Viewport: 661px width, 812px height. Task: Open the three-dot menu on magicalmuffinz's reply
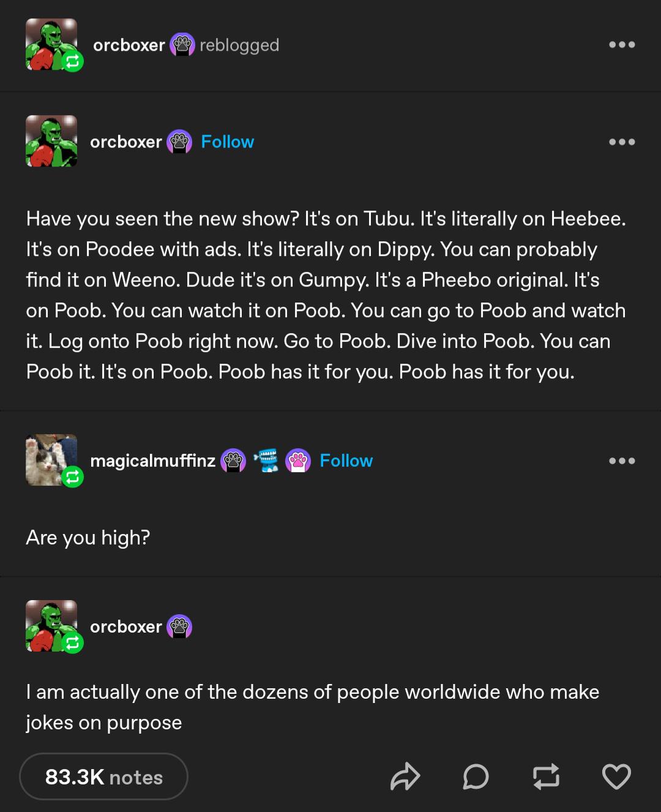622,461
